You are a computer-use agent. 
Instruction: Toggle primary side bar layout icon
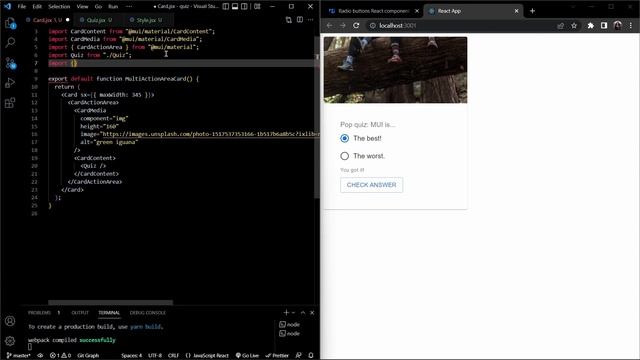tap(226, 7)
